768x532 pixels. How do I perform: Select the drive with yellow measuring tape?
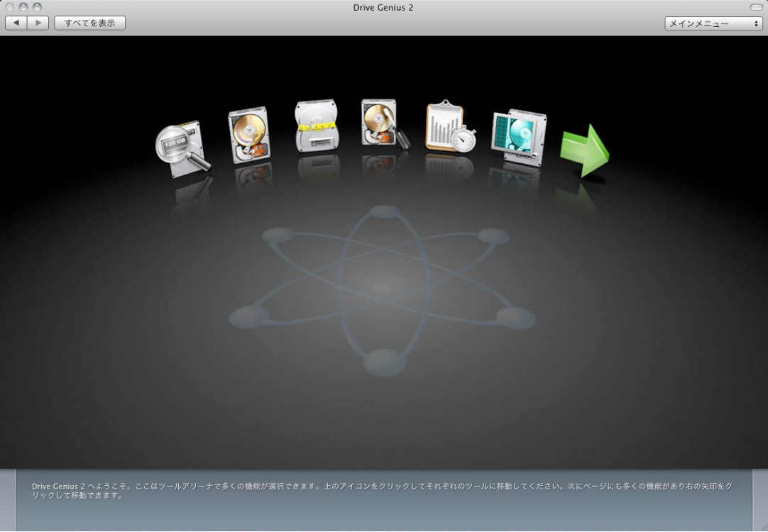[x=317, y=126]
